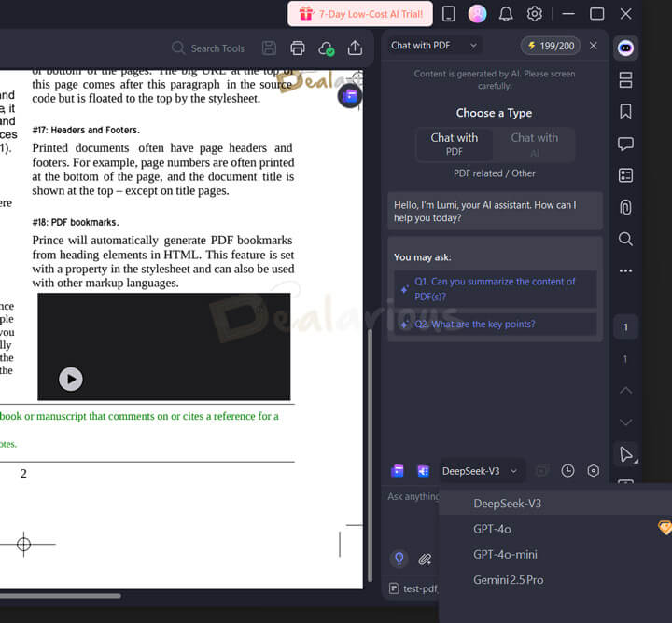Open the attachments paperclip sidebar icon
Viewport: 672px width, 623px height.
(x=625, y=207)
